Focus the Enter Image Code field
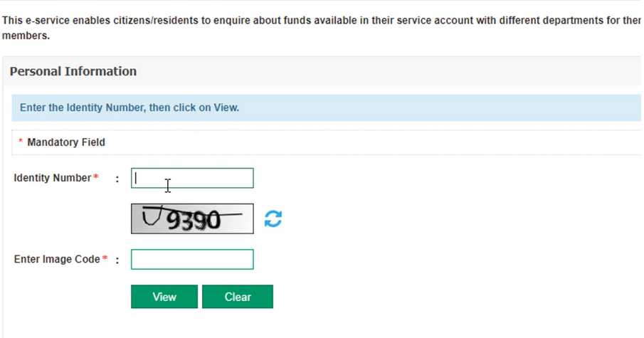Image resolution: width=644 pixels, height=338 pixels. click(192, 260)
